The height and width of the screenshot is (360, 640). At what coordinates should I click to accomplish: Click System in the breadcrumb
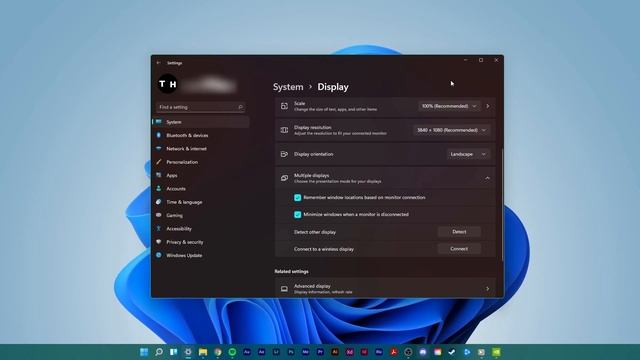tap(288, 87)
